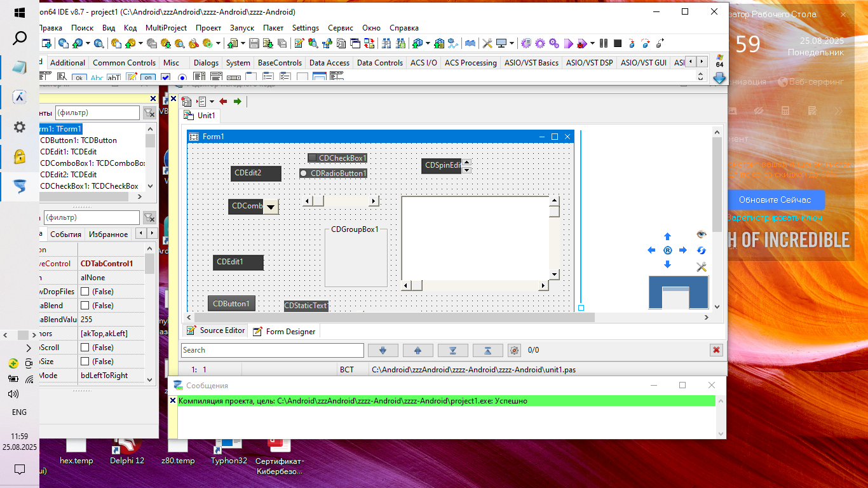Click the wrench tools icon in navigator
Screen dimensions: 868x488
tap(702, 267)
